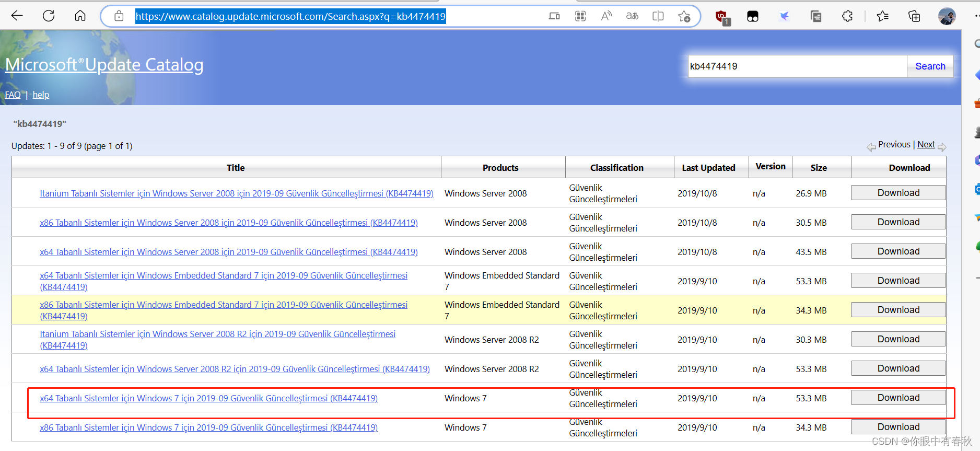Download x86 Windows Embedded Standard 7 update
The width and height of the screenshot is (980, 451).
tap(898, 310)
